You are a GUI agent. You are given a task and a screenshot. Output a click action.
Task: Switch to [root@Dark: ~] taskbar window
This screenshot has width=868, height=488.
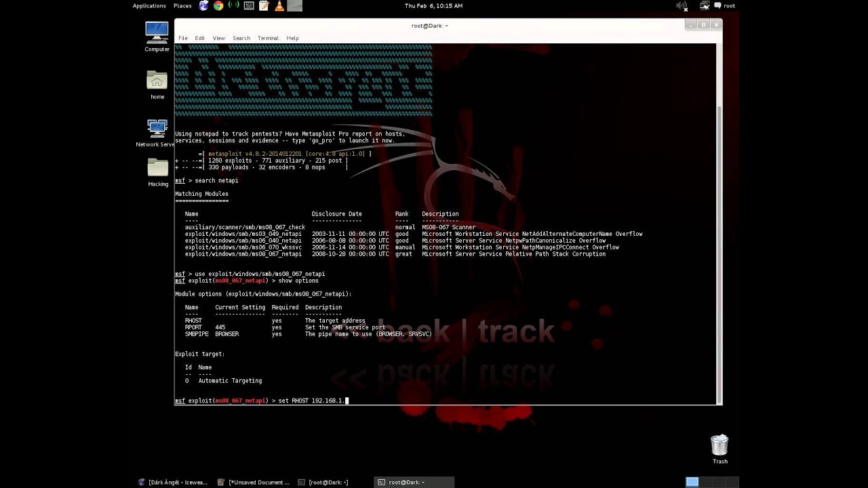(x=323, y=482)
